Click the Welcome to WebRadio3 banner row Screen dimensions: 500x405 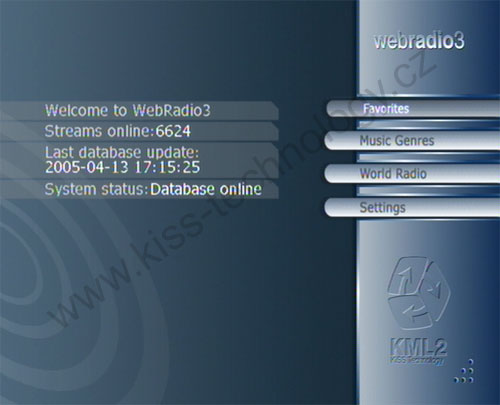[x=139, y=110]
